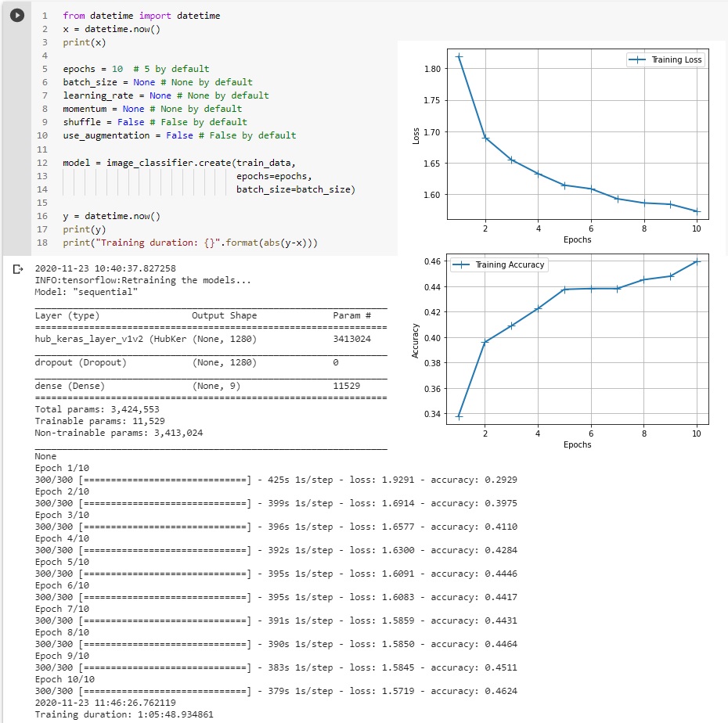Viewport: 728px width, 723px height.
Task: Click the 'Training duration: 1:05:48.934861' line
Action: click(124, 714)
